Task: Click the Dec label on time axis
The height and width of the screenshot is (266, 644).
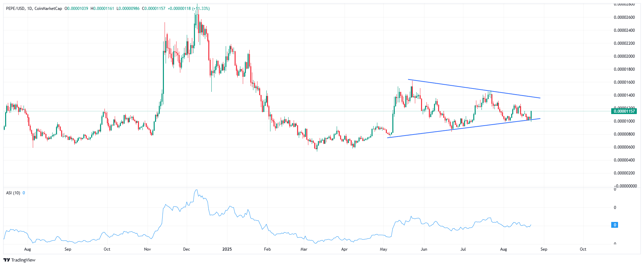Action: tap(186, 249)
